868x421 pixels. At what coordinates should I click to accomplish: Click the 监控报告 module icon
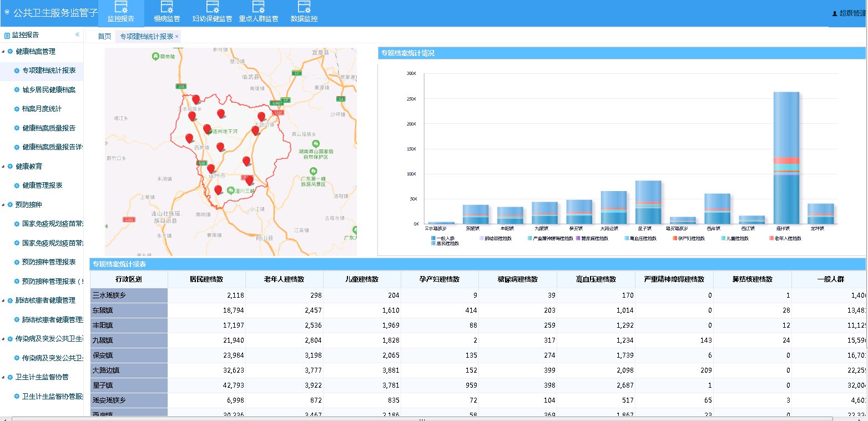[120, 7]
